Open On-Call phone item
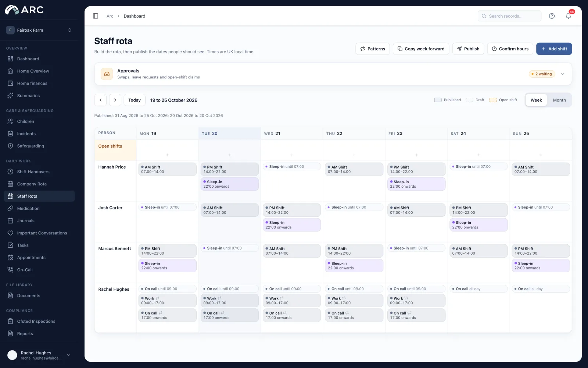This screenshot has height=368, width=588. (39, 270)
